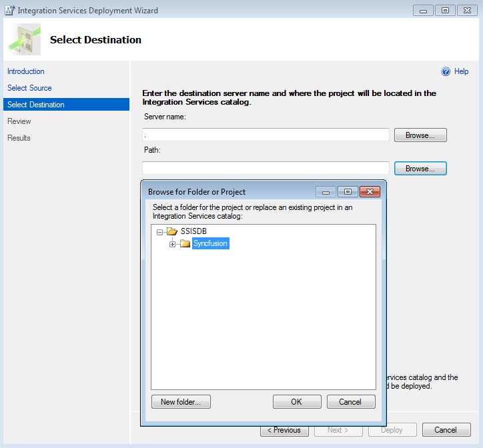Image resolution: width=483 pixels, height=448 pixels.
Task: Click the Help icon
Action: 446,71
